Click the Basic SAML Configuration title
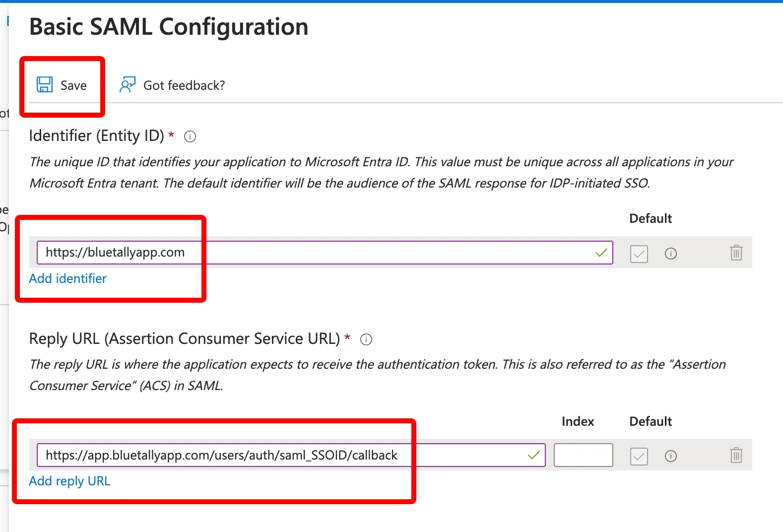783x532 pixels. tap(169, 27)
